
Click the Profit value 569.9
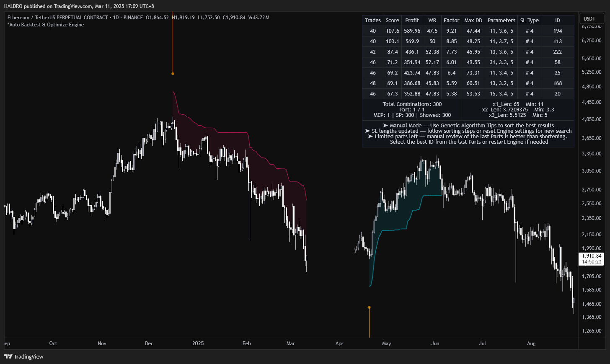tap(412, 41)
